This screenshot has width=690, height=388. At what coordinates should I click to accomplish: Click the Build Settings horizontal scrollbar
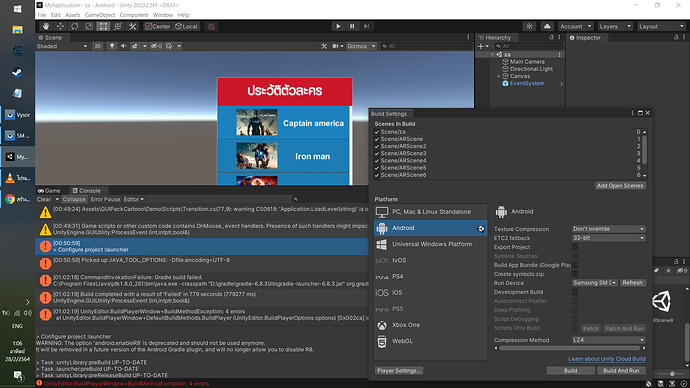click(569, 348)
